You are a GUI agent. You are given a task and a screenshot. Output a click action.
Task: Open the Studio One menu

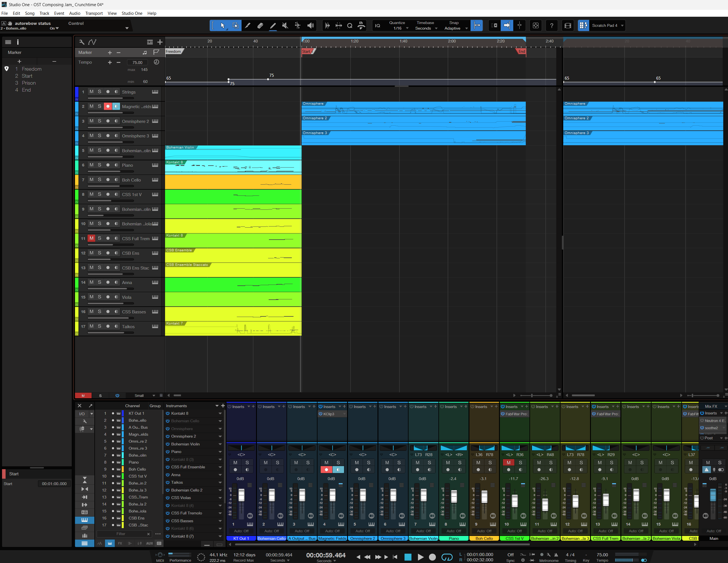tap(132, 13)
